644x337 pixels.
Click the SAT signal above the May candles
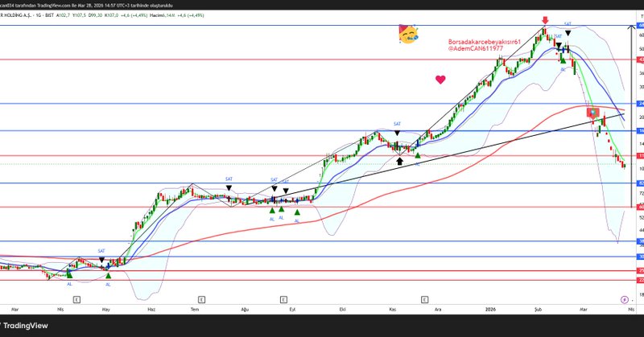coord(101,251)
